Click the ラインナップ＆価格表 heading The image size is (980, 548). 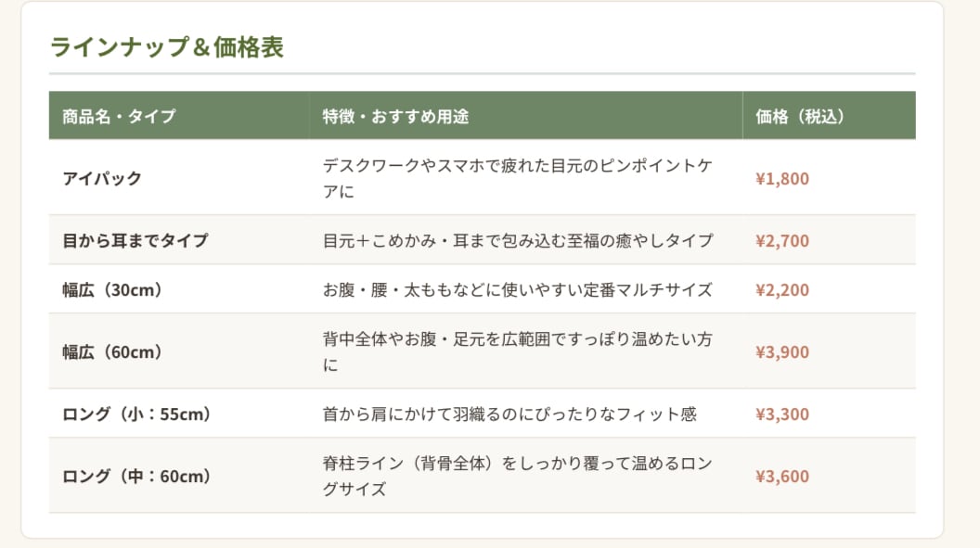click(x=167, y=47)
